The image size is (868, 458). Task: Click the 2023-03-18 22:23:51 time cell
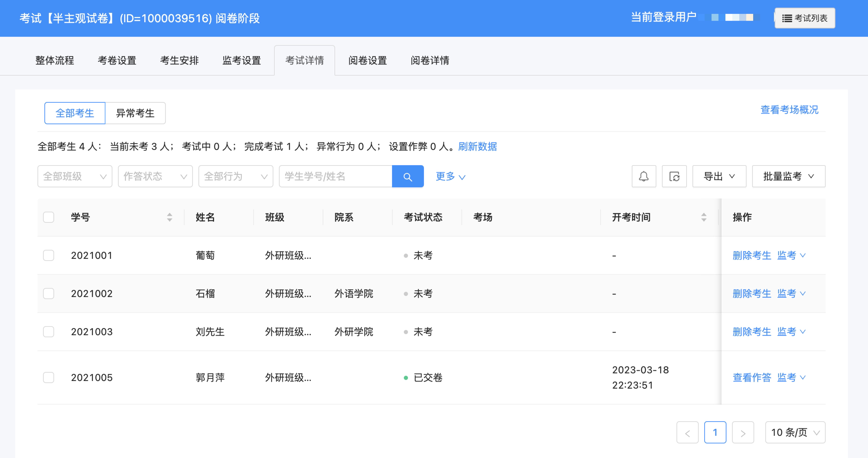640,378
